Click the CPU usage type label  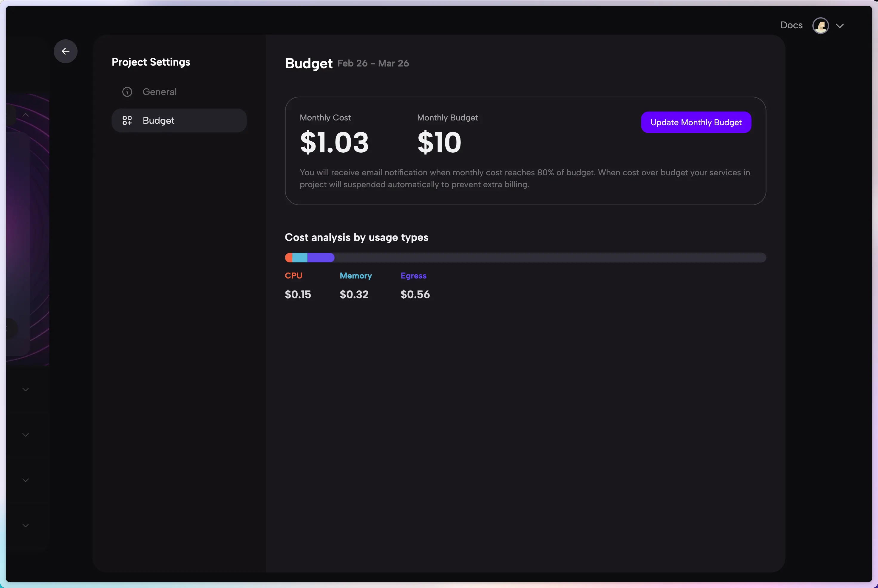(x=293, y=276)
